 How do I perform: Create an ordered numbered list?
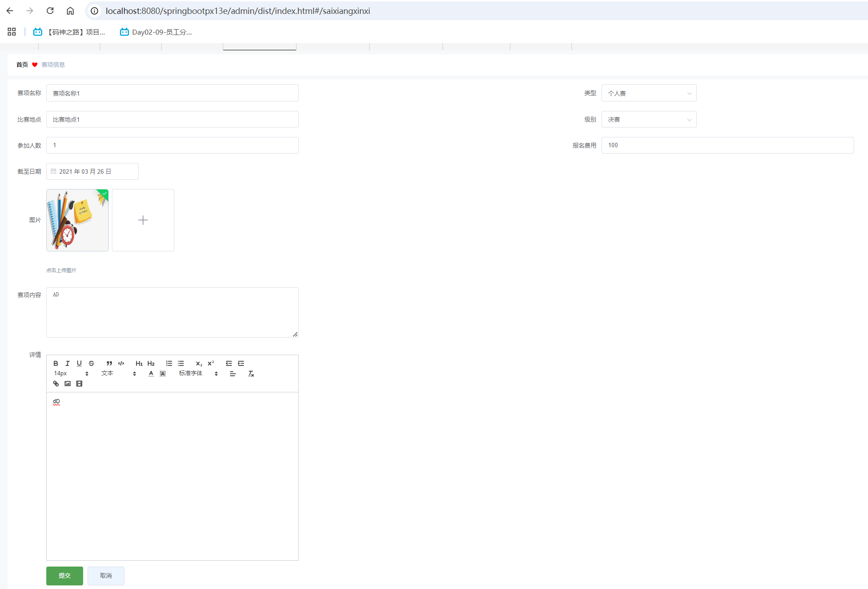click(x=169, y=363)
